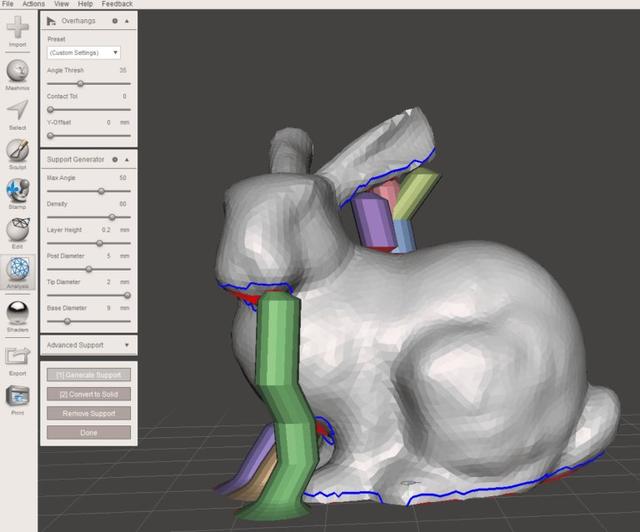The width and height of the screenshot is (640, 532).
Task: Open the View menu
Action: (x=61, y=4)
